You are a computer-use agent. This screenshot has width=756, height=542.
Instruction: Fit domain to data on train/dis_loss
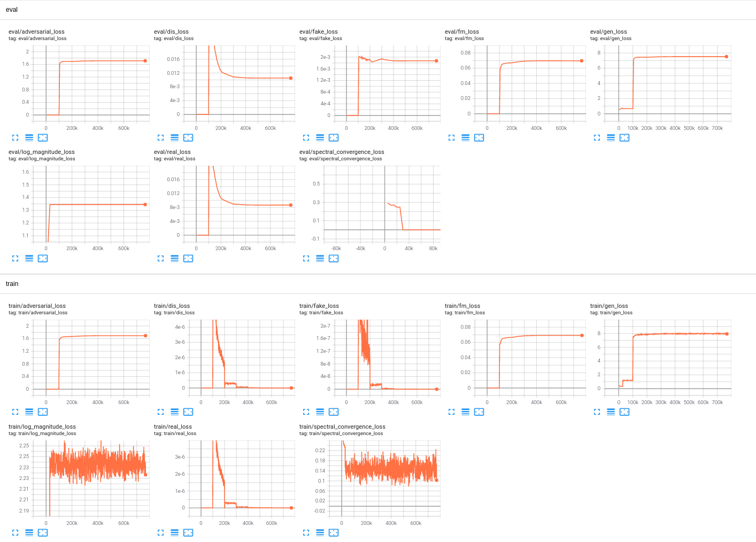pos(188,412)
